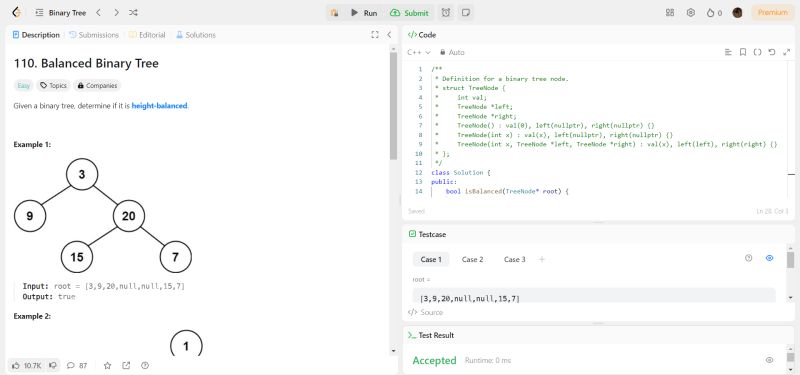Share the problem link icon
The height and width of the screenshot is (375, 800).
126,365
